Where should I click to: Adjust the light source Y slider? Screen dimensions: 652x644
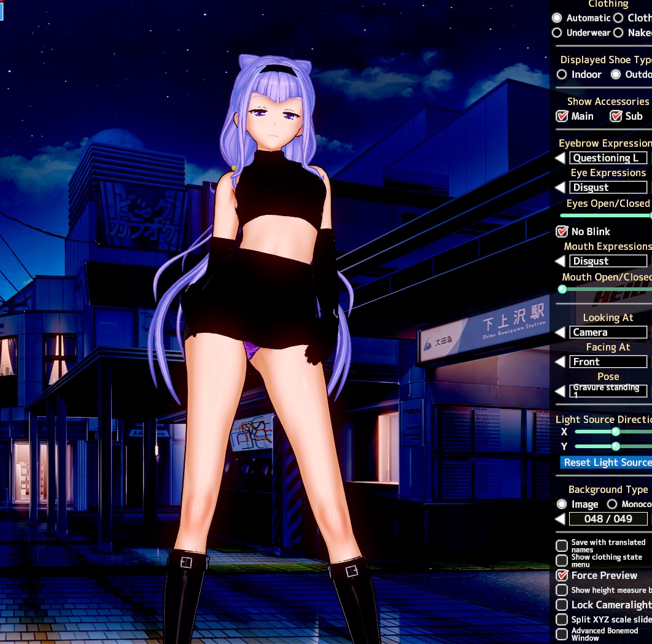click(x=615, y=446)
